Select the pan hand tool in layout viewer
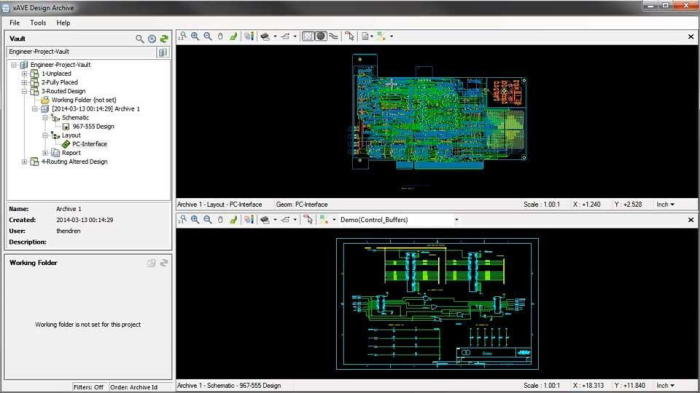Screen dimensions: 700x393 [x=220, y=37]
